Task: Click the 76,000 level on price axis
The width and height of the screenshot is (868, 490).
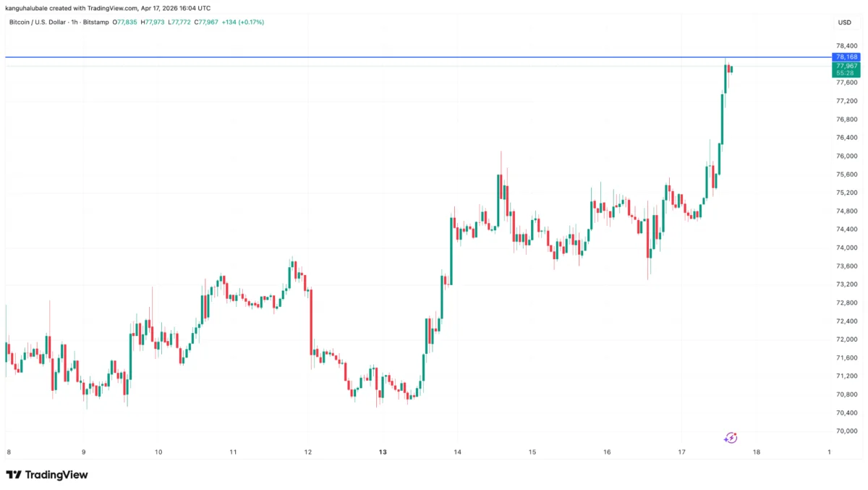Action: (846, 156)
